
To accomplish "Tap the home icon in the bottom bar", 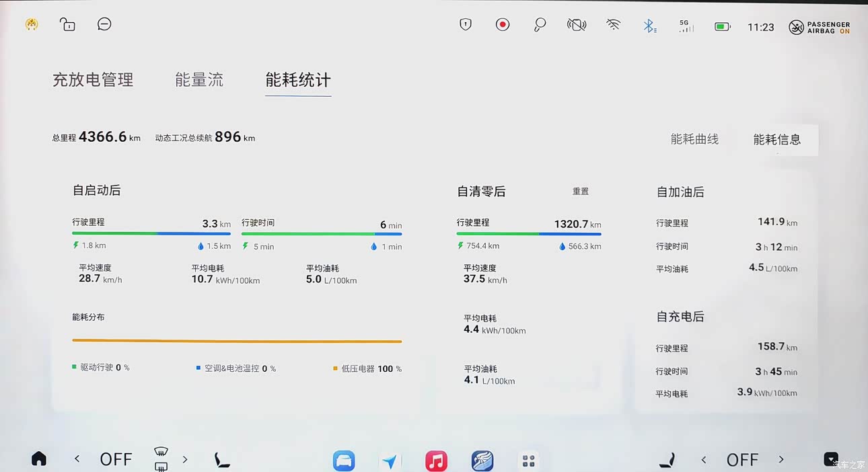I will coord(39,459).
